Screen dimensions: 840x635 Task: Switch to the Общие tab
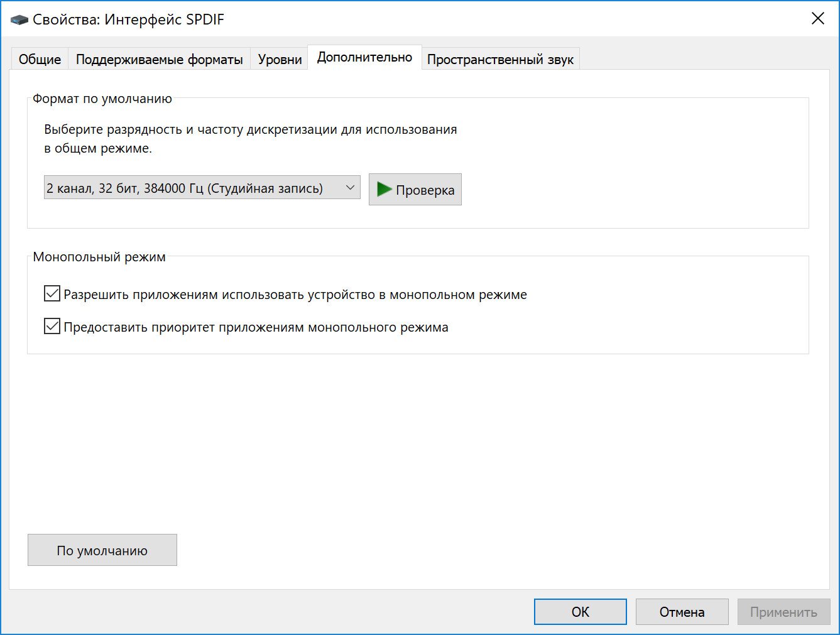[x=40, y=59]
